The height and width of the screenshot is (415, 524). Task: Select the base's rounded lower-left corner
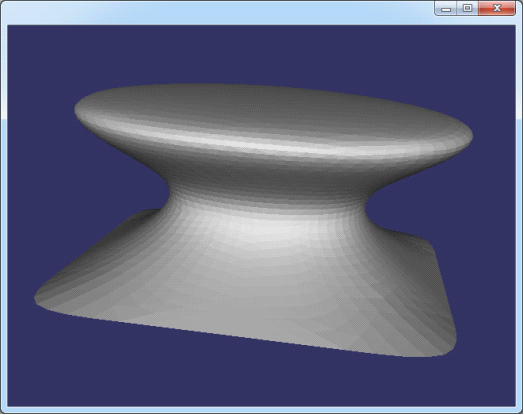[42, 302]
